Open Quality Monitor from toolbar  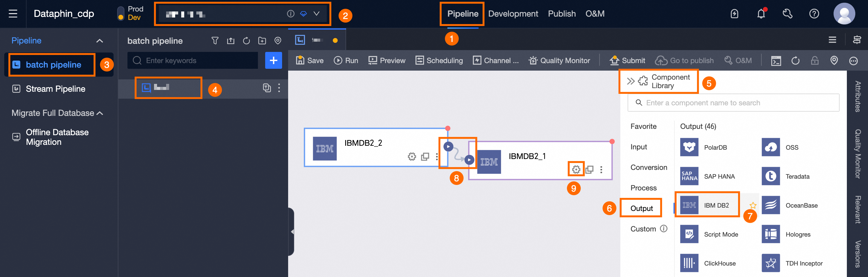[x=559, y=61]
